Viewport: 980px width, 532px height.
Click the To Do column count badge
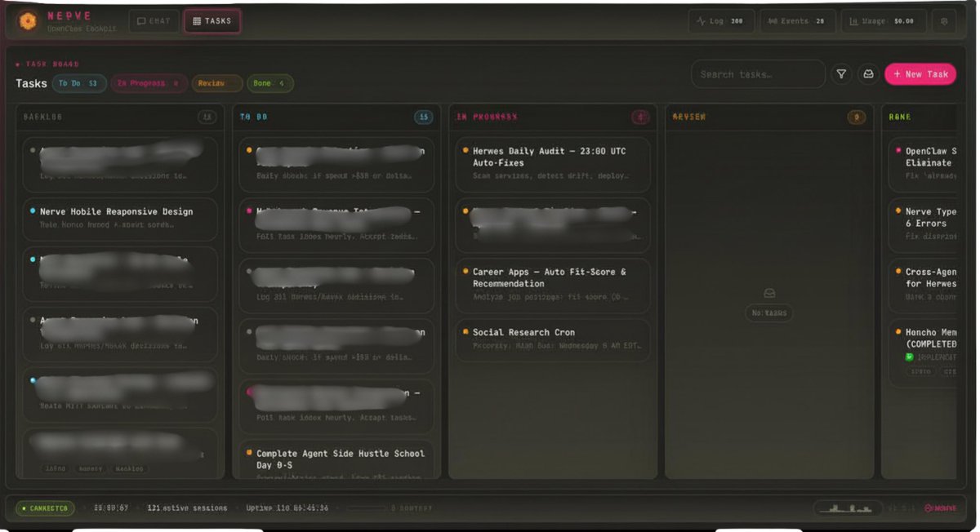[424, 117]
